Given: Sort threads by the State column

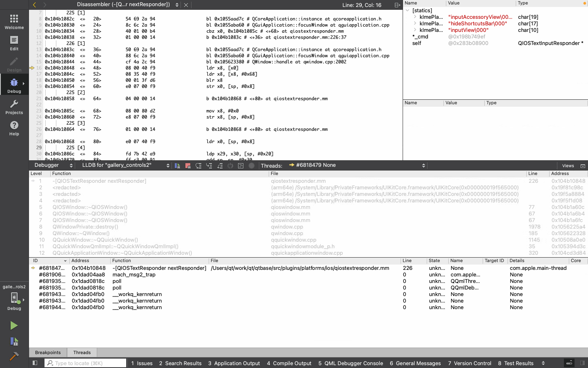Looking at the screenshot, I should pos(437,260).
